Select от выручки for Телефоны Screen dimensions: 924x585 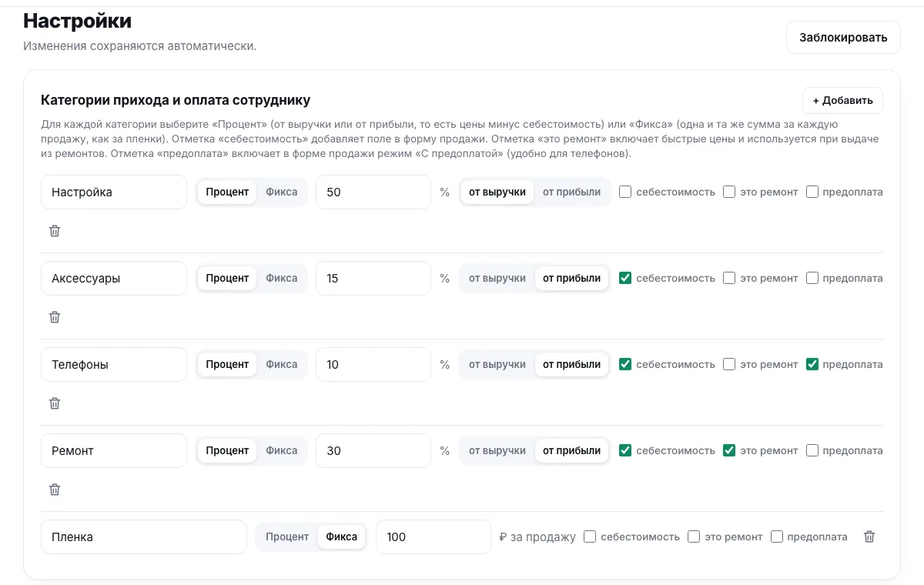pyautogui.click(x=497, y=365)
